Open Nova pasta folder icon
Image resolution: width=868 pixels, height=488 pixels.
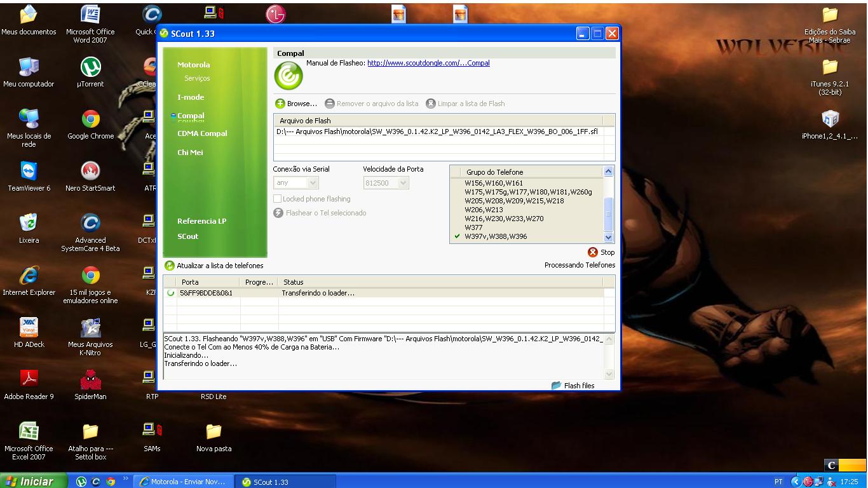214,437
